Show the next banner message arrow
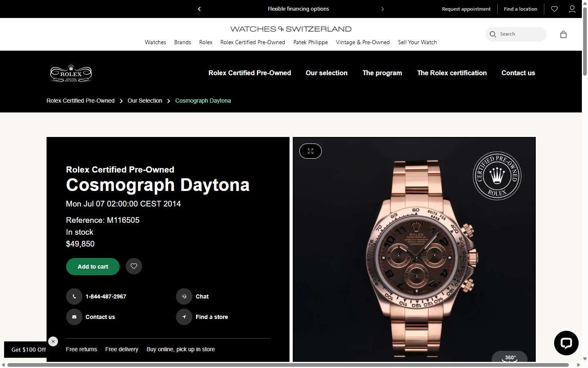This screenshot has width=588, height=368. (x=383, y=9)
